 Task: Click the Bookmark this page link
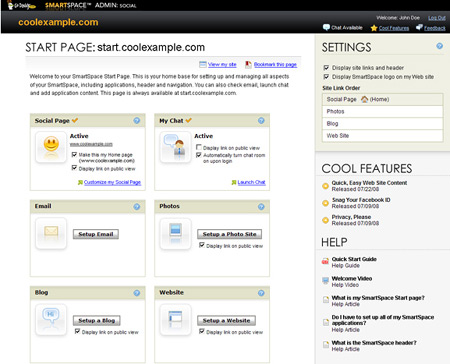point(275,64)
